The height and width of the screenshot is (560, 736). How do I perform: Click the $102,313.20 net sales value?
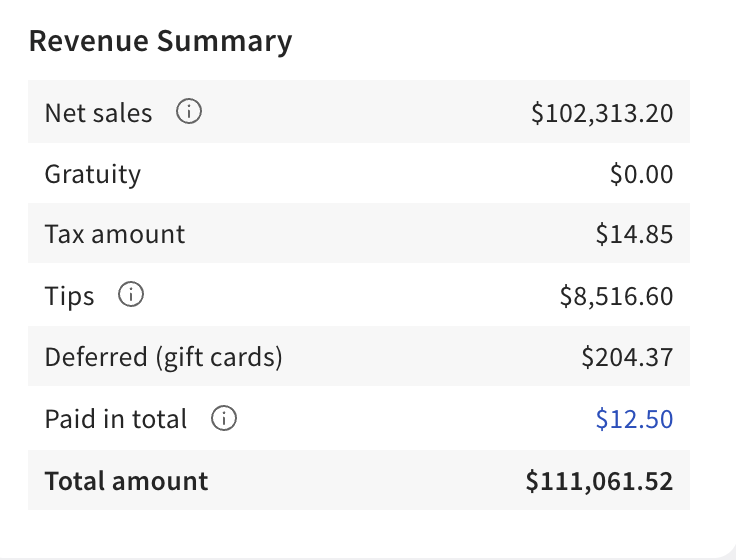coord(602,113)
